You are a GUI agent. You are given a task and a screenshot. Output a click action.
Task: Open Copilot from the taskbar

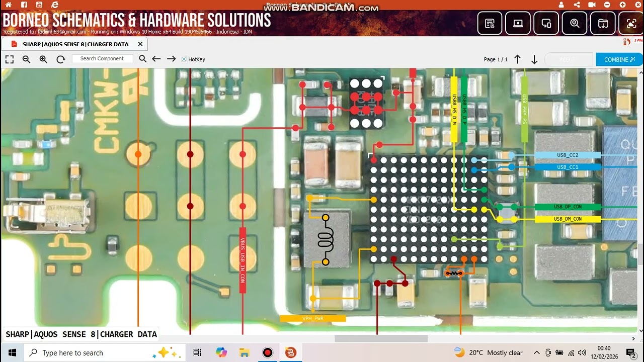click(x=221, y=352)
